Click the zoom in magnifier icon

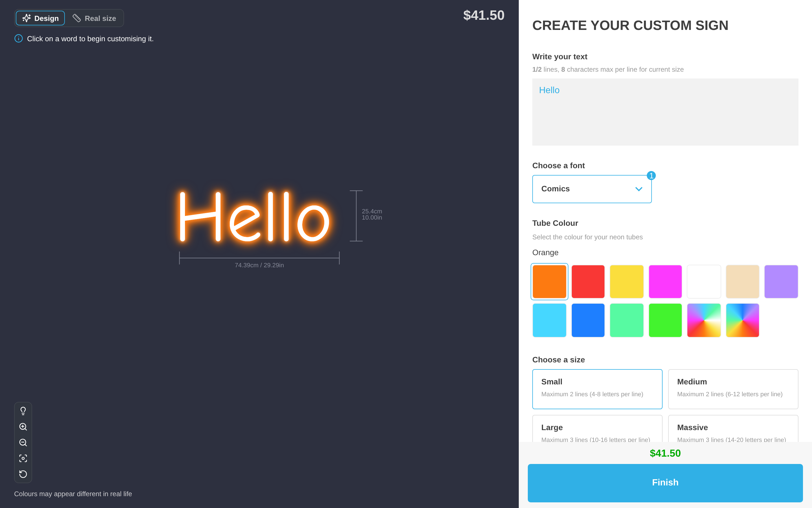coord(23,427)
